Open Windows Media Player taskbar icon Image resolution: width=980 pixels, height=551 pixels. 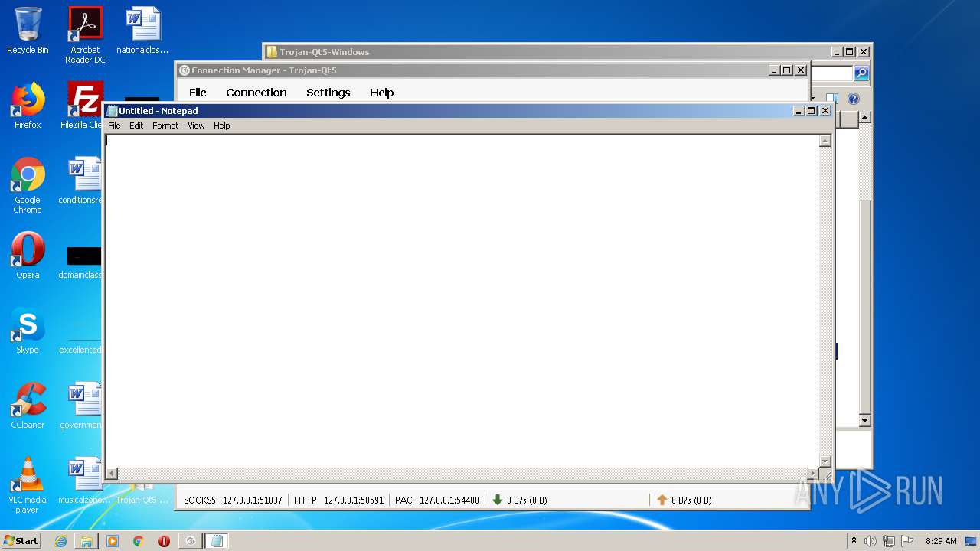coord(113,541)
